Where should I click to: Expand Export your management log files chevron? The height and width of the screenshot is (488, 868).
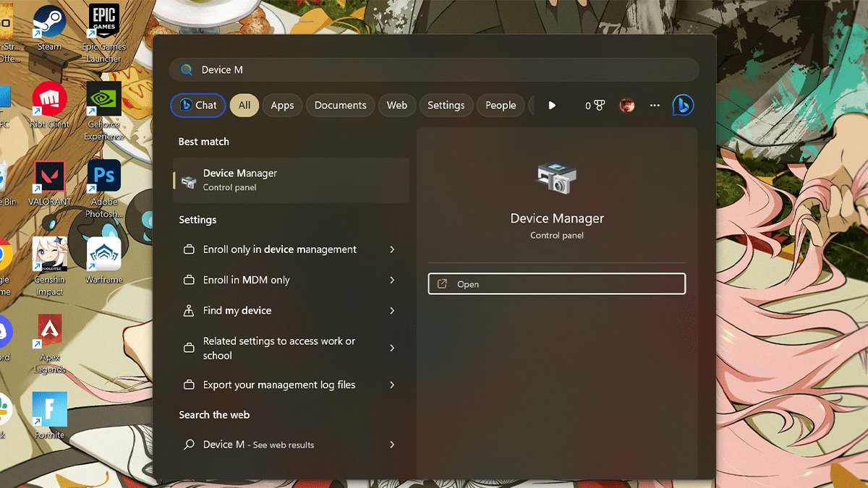point(392,385)
